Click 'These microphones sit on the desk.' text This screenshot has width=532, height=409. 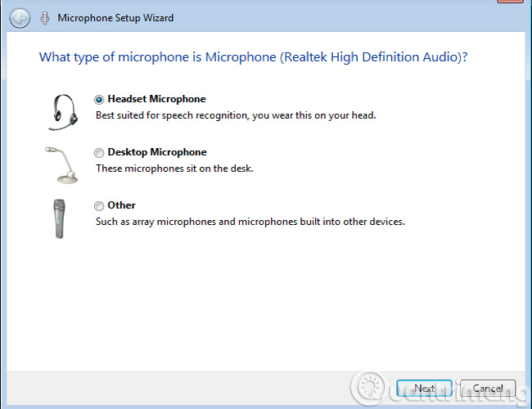pos(174,169)
